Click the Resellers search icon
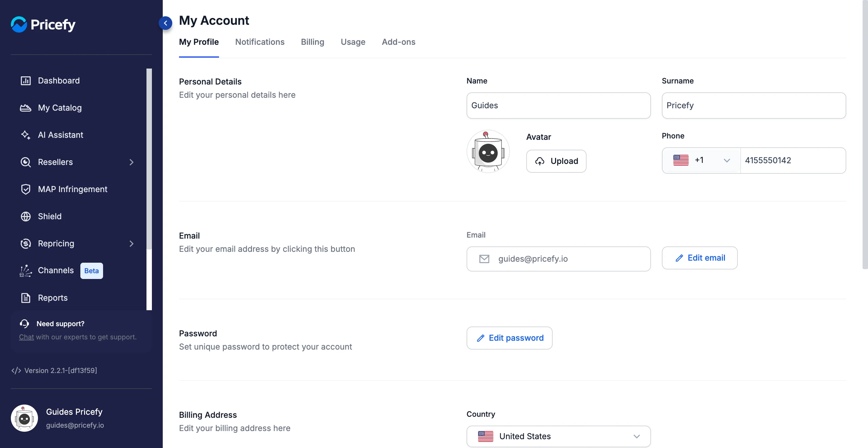The height and width of the screenshot is (448, 868). point(26,162)
